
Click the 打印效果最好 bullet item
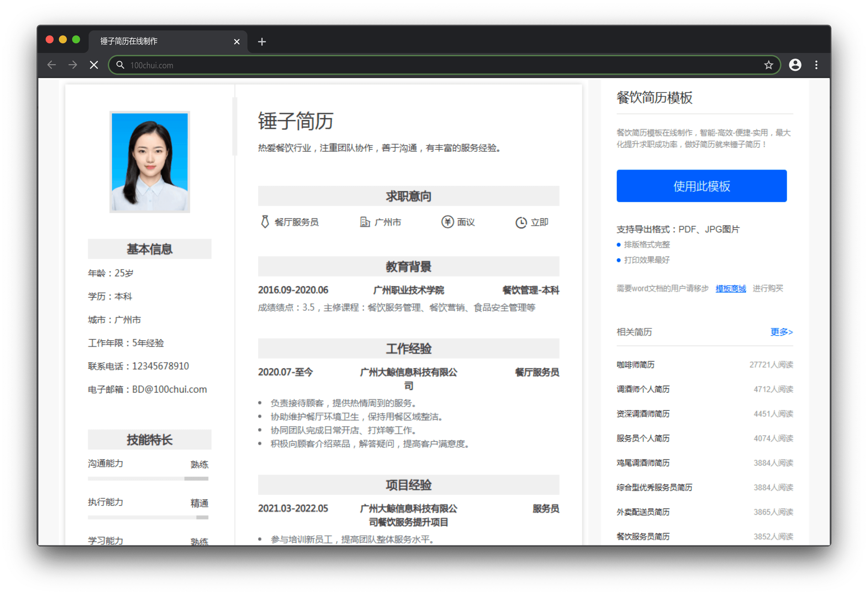(646, 260)
